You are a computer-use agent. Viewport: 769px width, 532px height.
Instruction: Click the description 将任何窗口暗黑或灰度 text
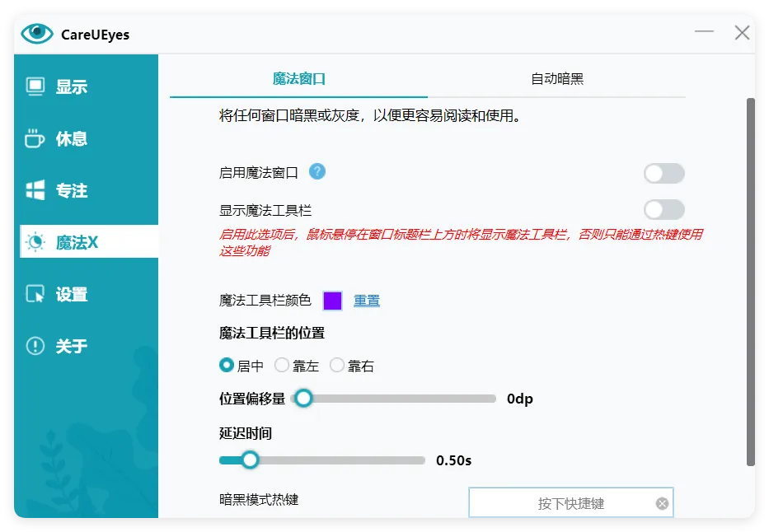pyautogui.click(x=370, y=115)
